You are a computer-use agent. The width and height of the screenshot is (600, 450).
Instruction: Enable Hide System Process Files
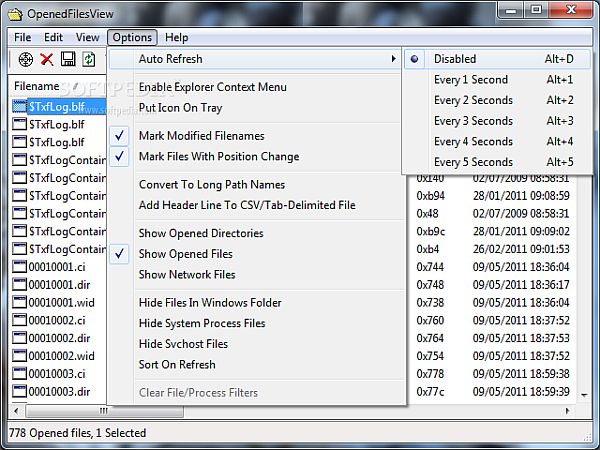point(256,323)
